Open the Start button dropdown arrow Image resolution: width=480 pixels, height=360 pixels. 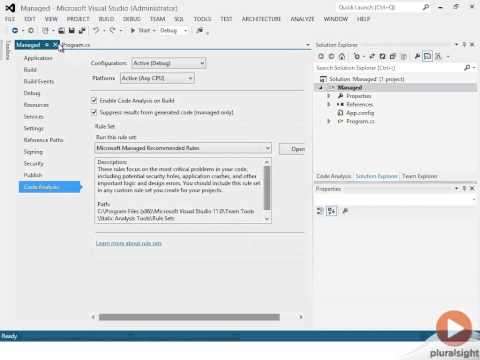pos(154,30)
